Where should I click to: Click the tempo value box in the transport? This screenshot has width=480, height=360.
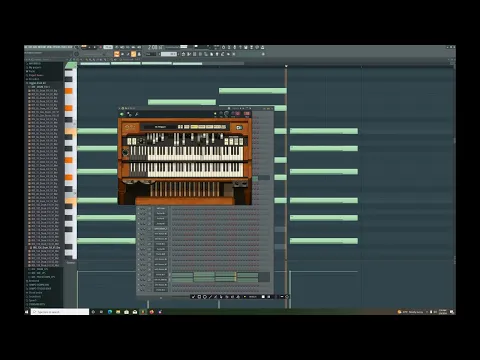[x=108, y=47]
